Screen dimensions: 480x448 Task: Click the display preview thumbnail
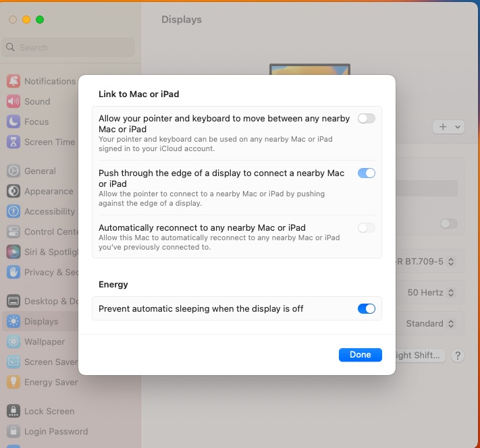click(310, 69)
